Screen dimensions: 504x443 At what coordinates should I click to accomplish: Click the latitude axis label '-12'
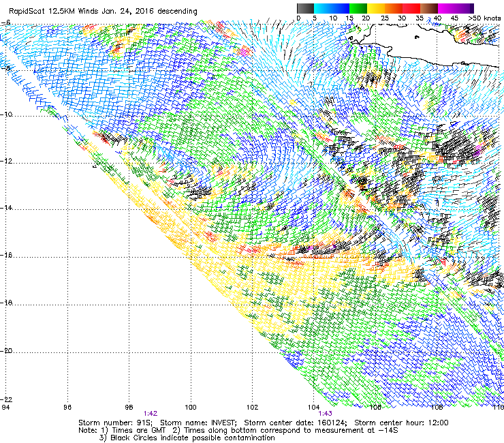pyautogui.click(x=6, y=161)
